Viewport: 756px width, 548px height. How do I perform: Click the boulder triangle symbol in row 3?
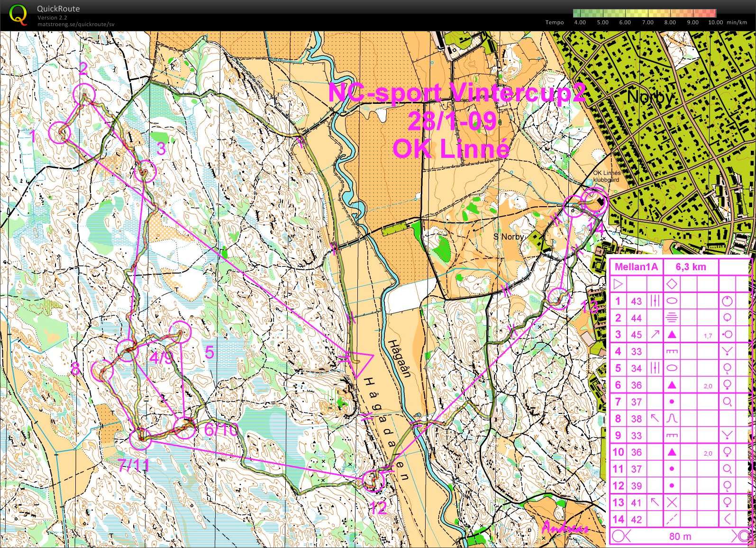click(x=672, y=335)
